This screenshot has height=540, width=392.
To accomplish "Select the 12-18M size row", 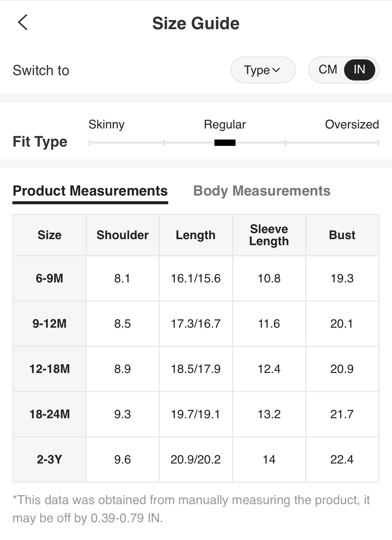I will [50, 369].
